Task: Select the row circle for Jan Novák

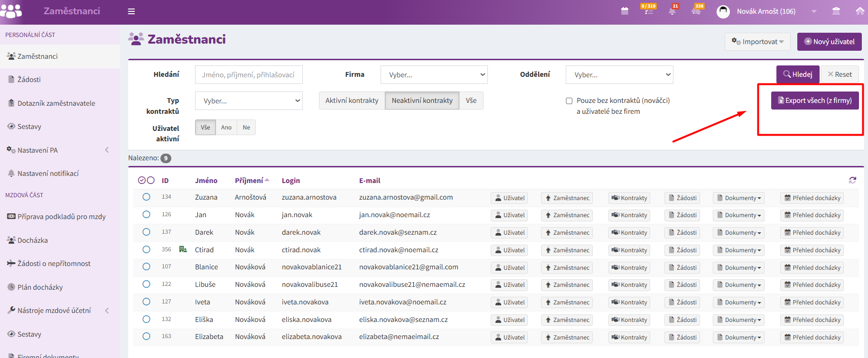Action: 146,214
